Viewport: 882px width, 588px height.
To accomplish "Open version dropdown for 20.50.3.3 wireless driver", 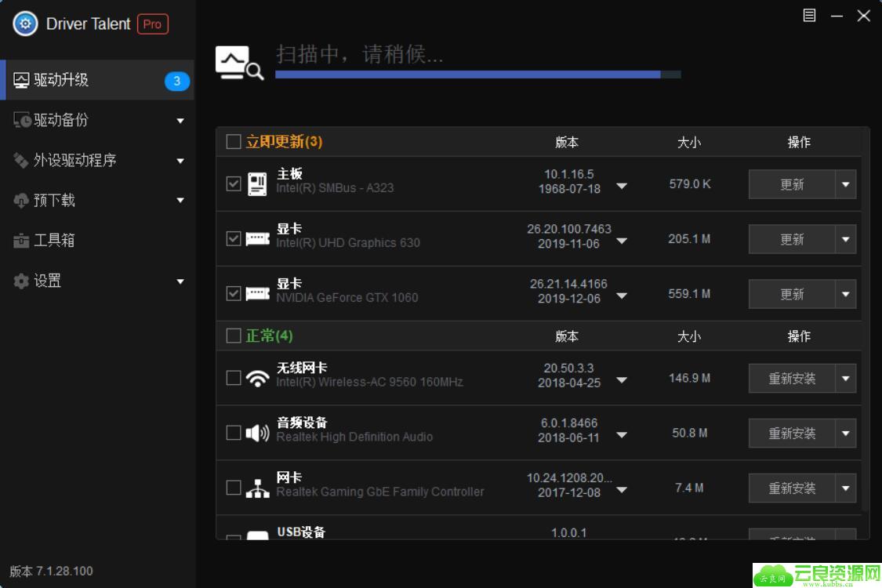I will pyautogui.click(x=622, y=379).
